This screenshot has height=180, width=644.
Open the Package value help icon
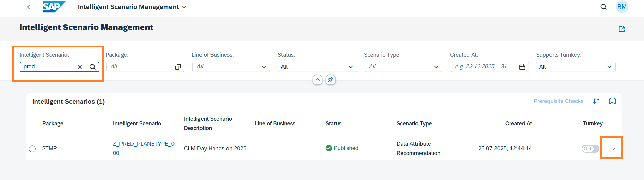coord(178,67)
